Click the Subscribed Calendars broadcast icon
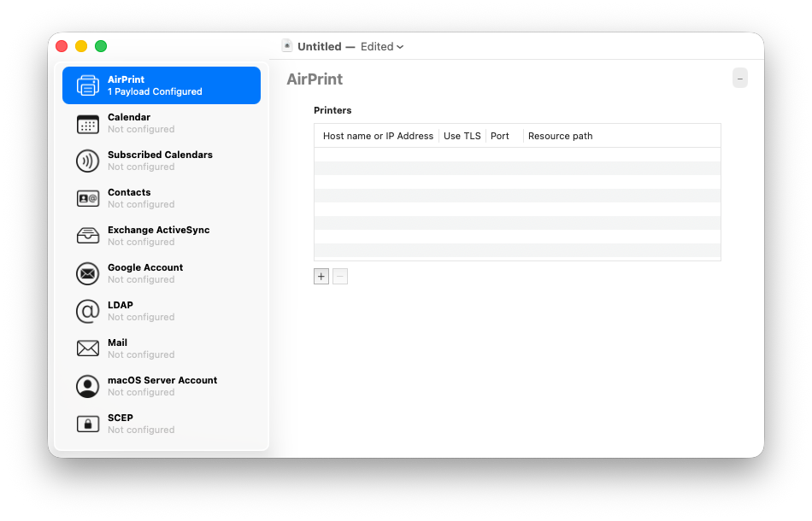The width and height of the screenshot is (812, 521). (87, 161)
